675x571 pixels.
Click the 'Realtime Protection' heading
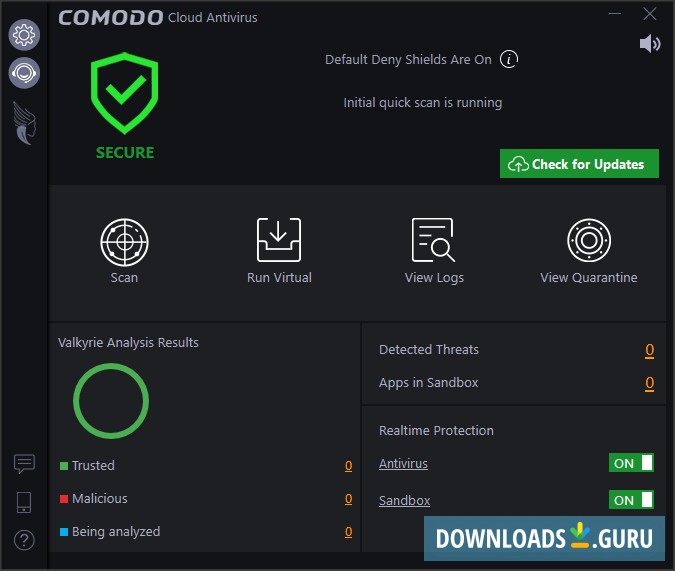[x=436, y=431]
